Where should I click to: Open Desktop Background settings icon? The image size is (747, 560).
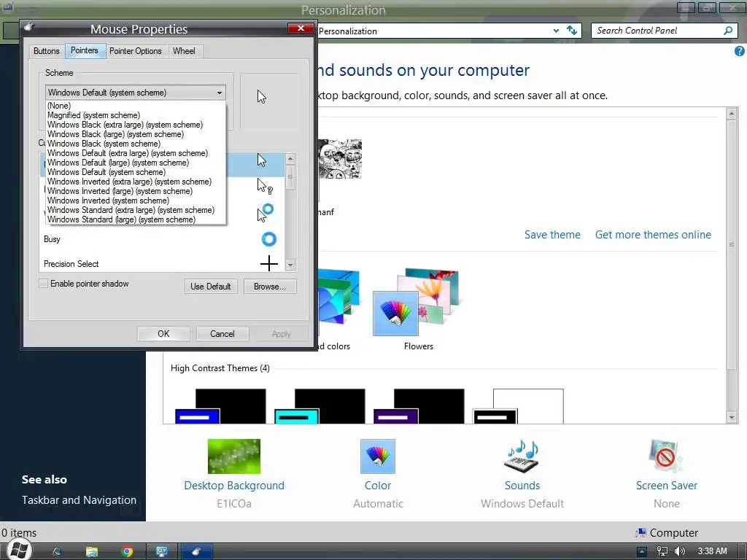[234, 456]
